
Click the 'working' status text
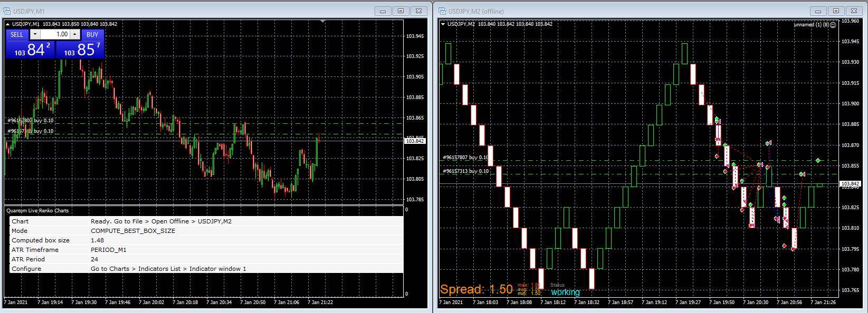click(x=565, y=292)
